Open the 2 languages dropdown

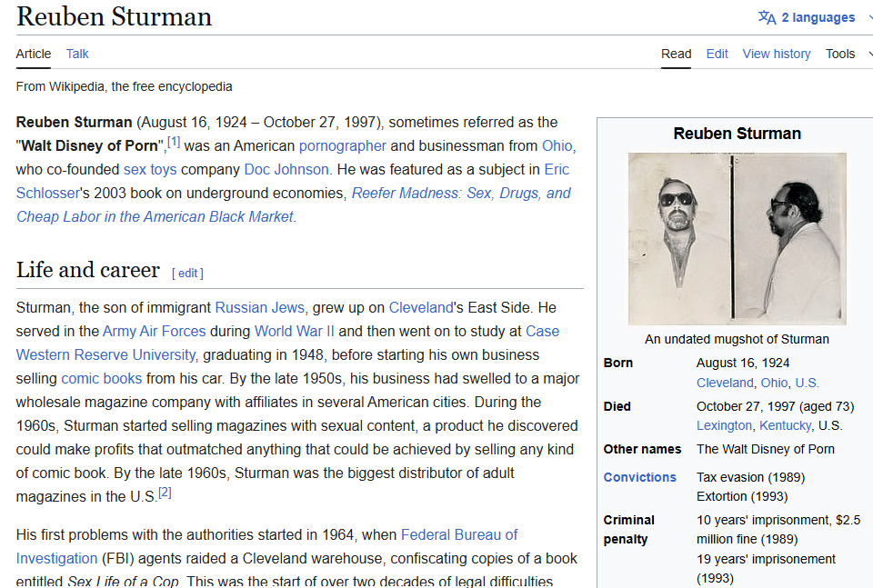(x=818, y=18)
